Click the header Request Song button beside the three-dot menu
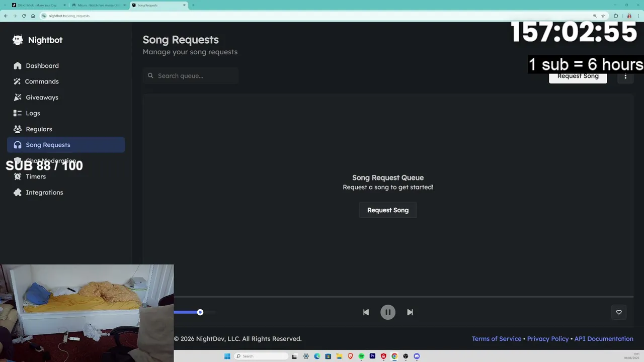Image resolution: width=644 pixels, height=362 pixels. tap(578, 76)
